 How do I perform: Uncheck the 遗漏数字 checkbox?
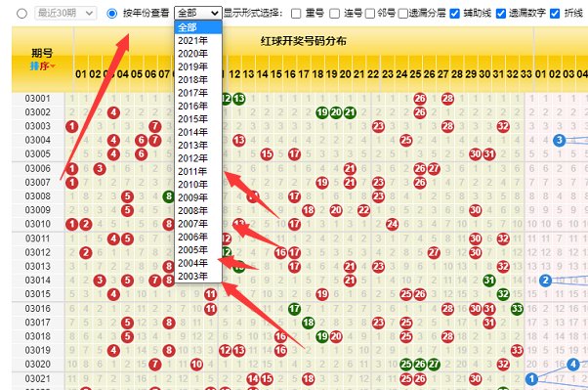501,14
